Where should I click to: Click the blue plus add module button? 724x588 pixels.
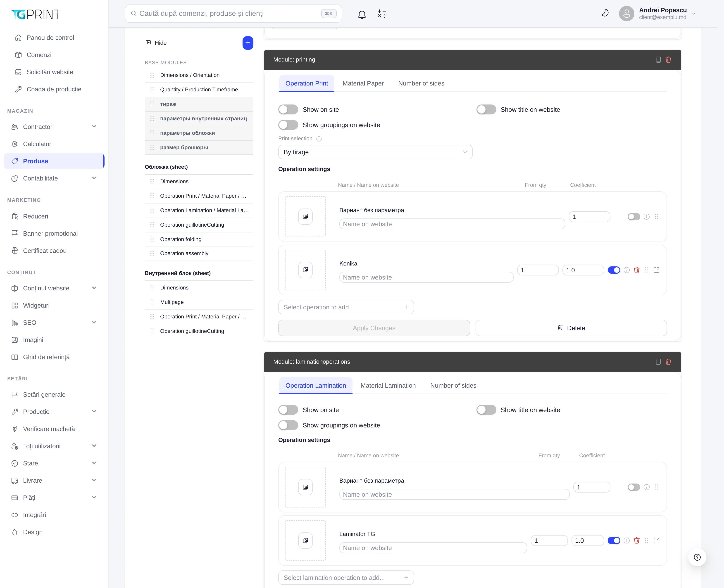(x=248, y=43)
